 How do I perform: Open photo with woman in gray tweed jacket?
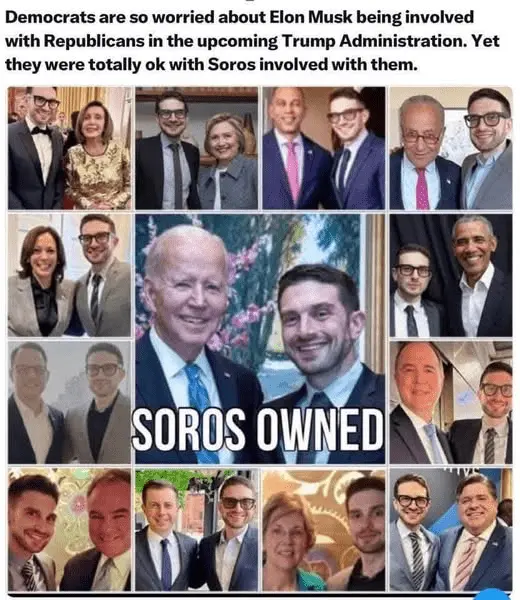(x=197, y=148)
